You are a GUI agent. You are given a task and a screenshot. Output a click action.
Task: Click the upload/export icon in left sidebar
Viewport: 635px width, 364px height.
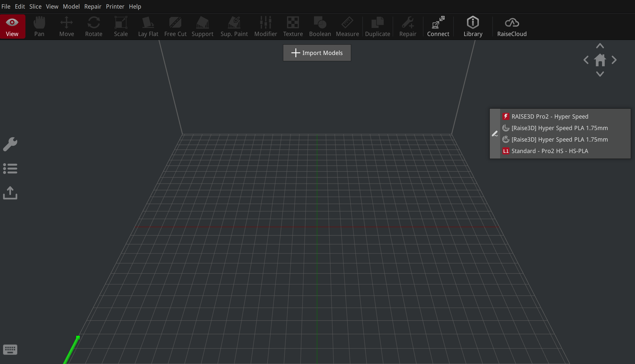click(x=10, y=193)
